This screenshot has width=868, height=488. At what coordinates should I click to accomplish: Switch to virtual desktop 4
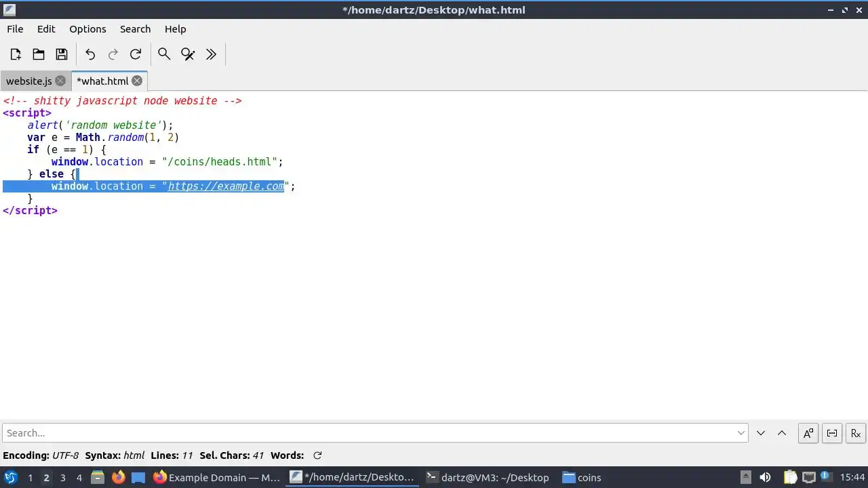(79, 478)
